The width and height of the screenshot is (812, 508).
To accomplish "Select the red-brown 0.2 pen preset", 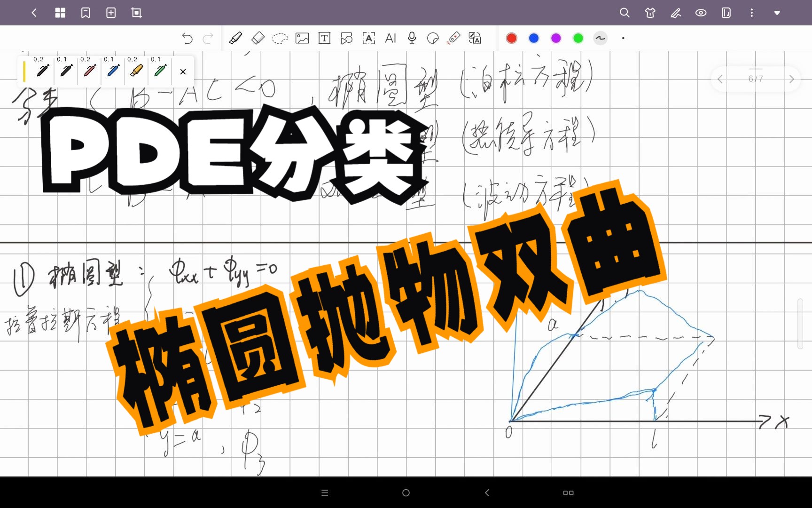I will click(89, 71).
